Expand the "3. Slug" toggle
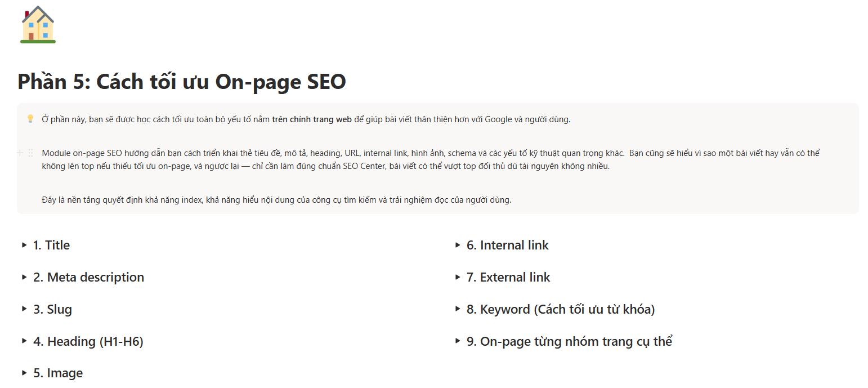868x388 pixels. (x=24, y=309)
